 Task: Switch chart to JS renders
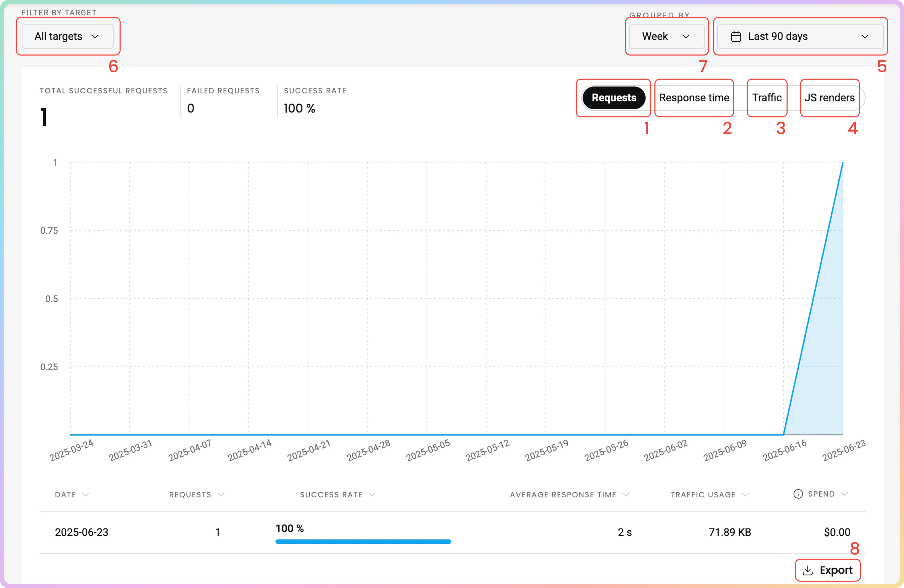tap(829, 98)
